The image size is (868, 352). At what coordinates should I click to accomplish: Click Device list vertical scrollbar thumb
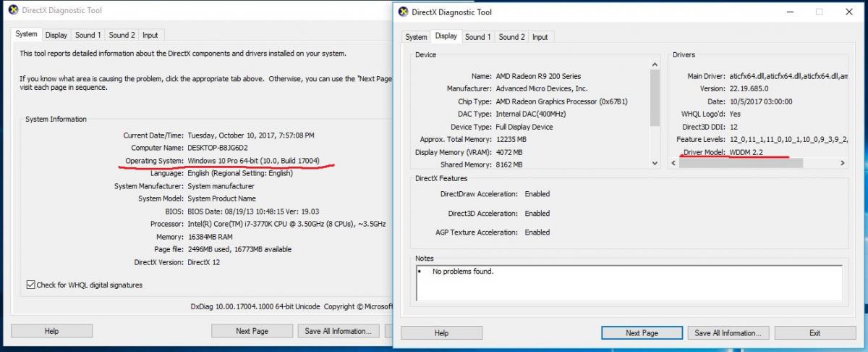pos(655,99)
